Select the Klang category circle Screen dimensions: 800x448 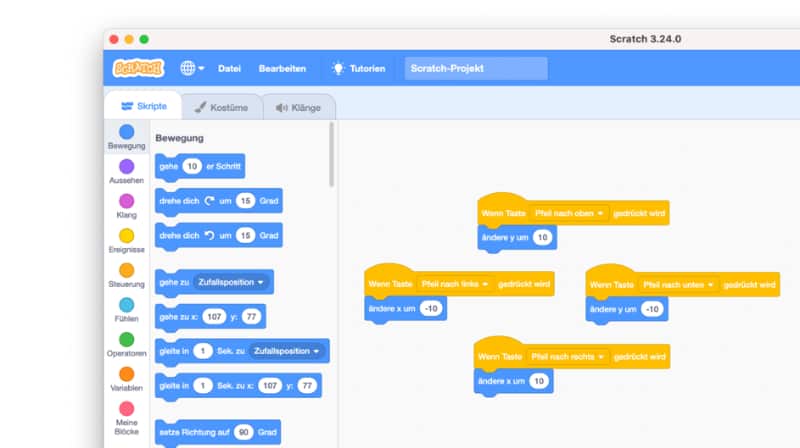point(127,201)
